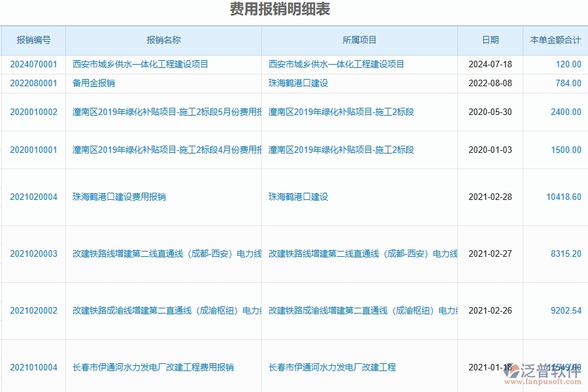Sort by the 本单金额合计 column header
588x392 pixels.
pyautogui.click(x=555, y=40)
